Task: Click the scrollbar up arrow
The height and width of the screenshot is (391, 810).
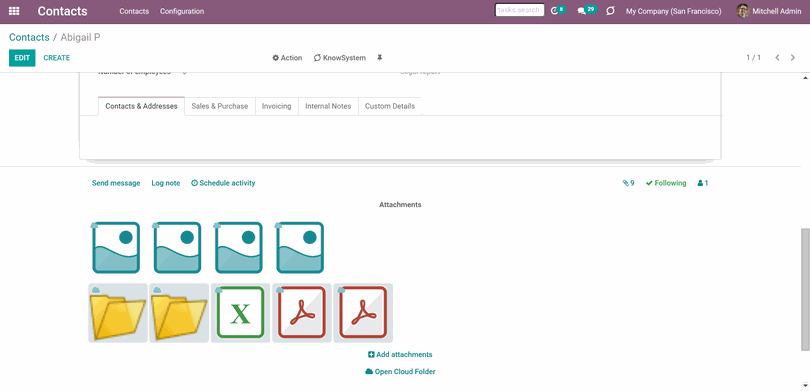Action: (x=805, y=77)
